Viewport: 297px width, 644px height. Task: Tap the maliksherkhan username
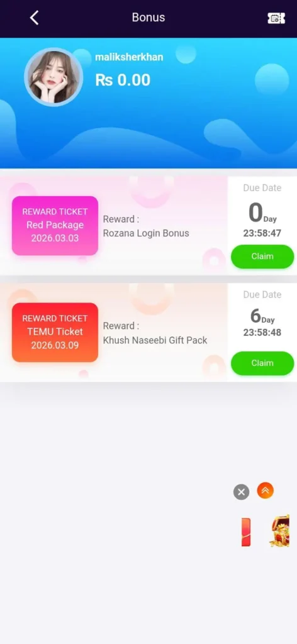pyautogui.click(x=129, y=57)
